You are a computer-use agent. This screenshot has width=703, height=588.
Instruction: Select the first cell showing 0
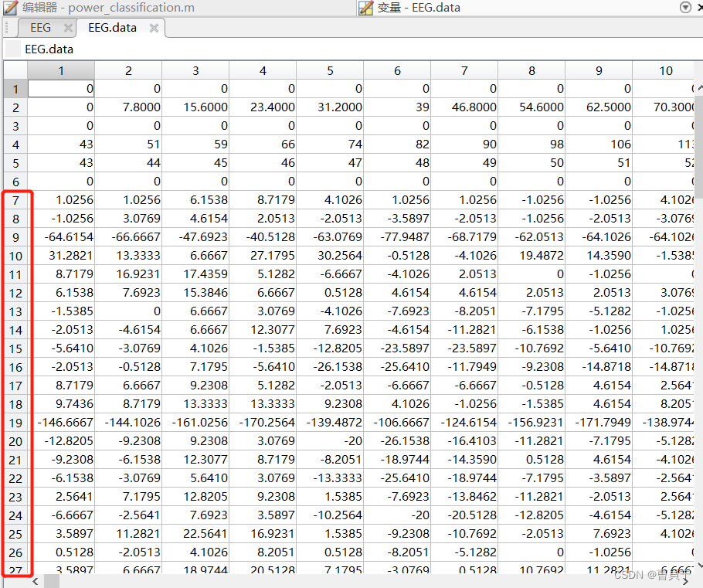pyautogui.click(x=61, y=88)
